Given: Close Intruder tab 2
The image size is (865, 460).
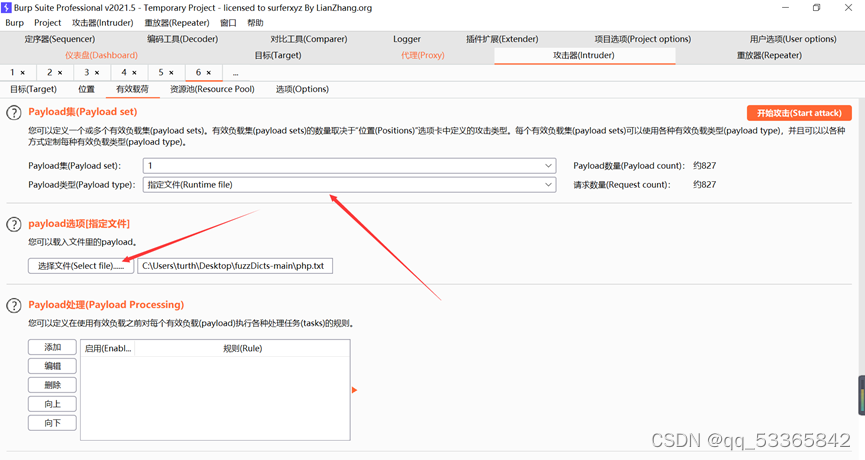Looking at the screenshot, I should pos(60,73).
